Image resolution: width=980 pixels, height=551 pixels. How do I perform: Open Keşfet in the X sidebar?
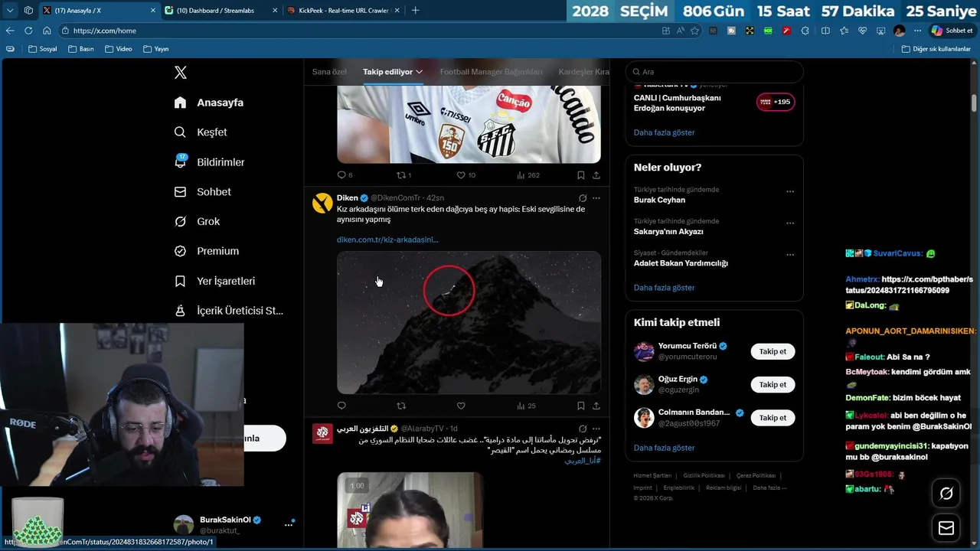[x=201, y=132]
